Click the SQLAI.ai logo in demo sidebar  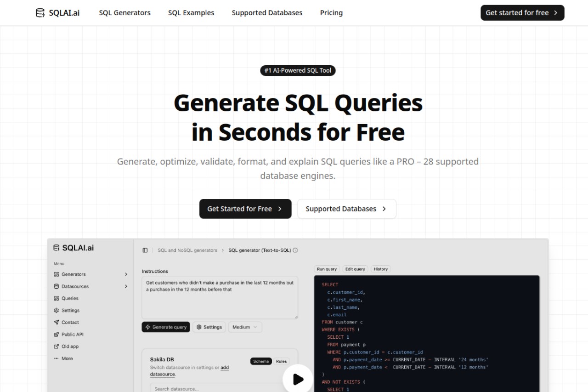(73, 248)
